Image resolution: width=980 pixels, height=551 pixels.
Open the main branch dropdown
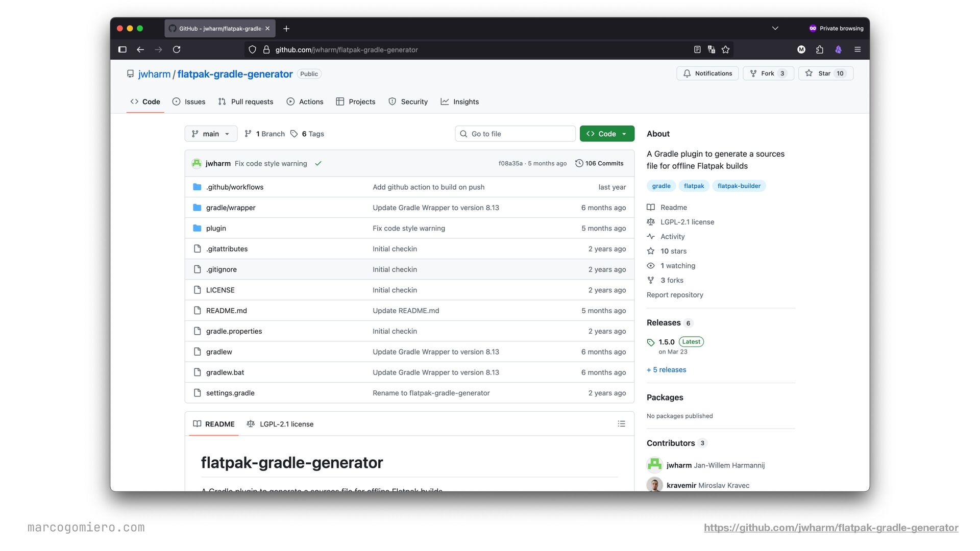tap(211, 134)
